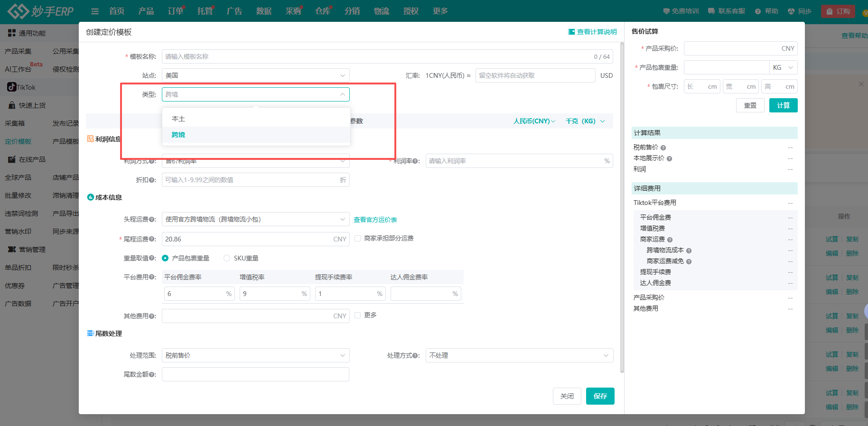868x426 pixels.
Task: Check the 更多 checkbox for other fees
Action: [x=358, y=315]
